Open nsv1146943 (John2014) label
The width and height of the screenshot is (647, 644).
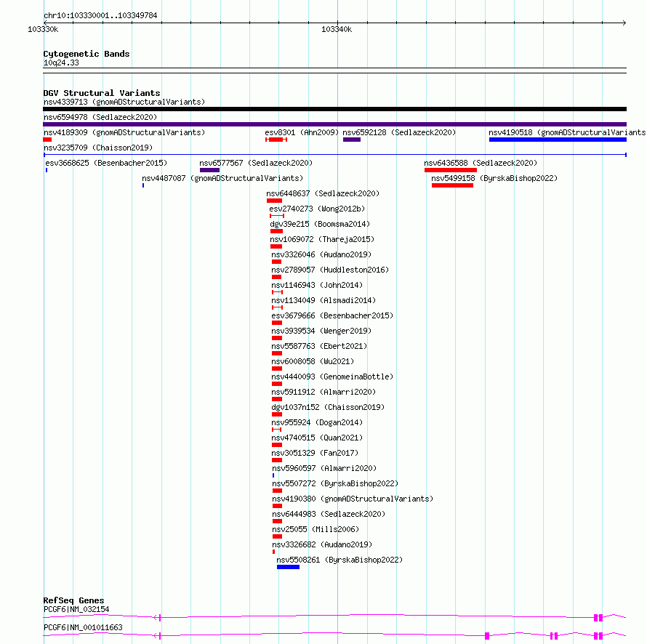317,285
